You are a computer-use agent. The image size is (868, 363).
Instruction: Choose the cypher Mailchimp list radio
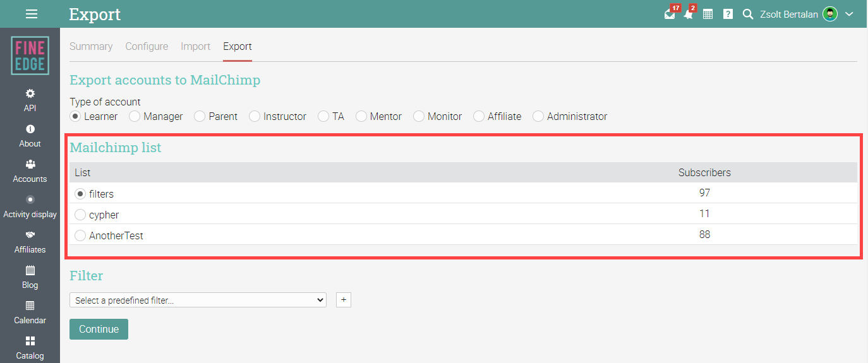tap(80, 215)
